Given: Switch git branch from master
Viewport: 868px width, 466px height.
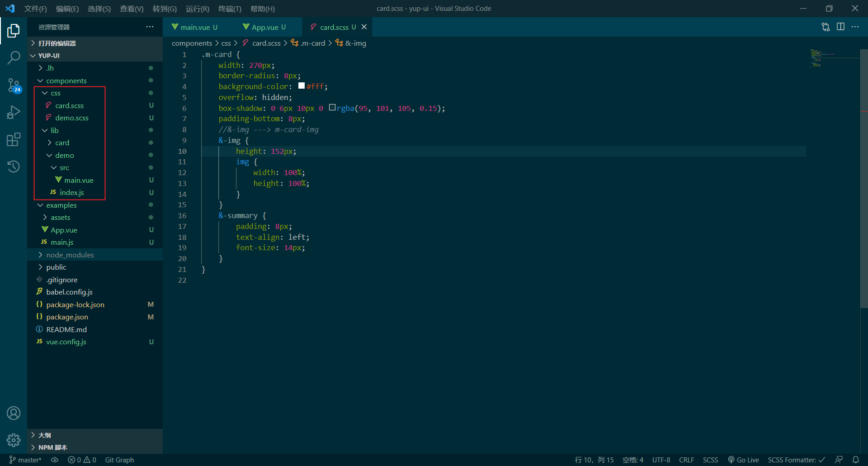Looking at the screenshot, I should pos(25,460).
